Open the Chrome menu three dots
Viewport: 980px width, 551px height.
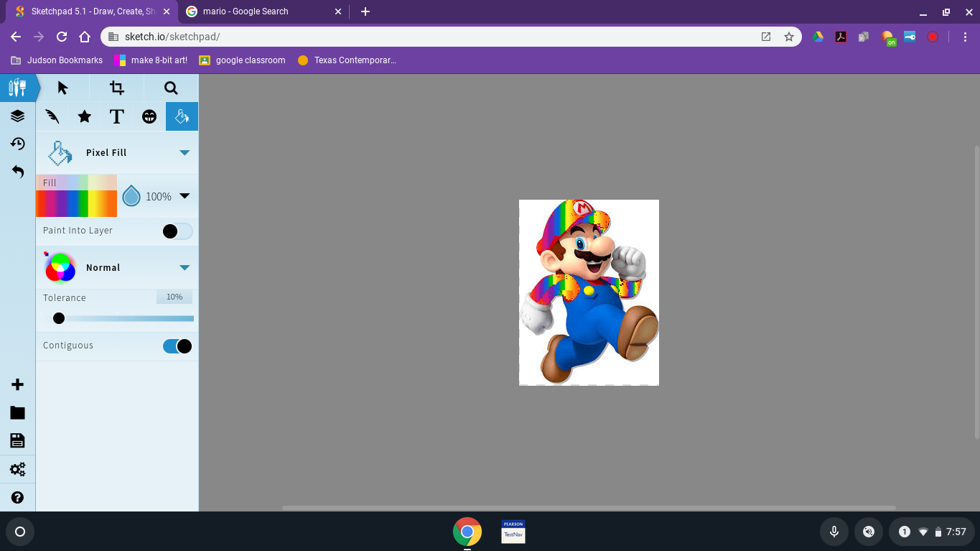(x=964, y=37)
